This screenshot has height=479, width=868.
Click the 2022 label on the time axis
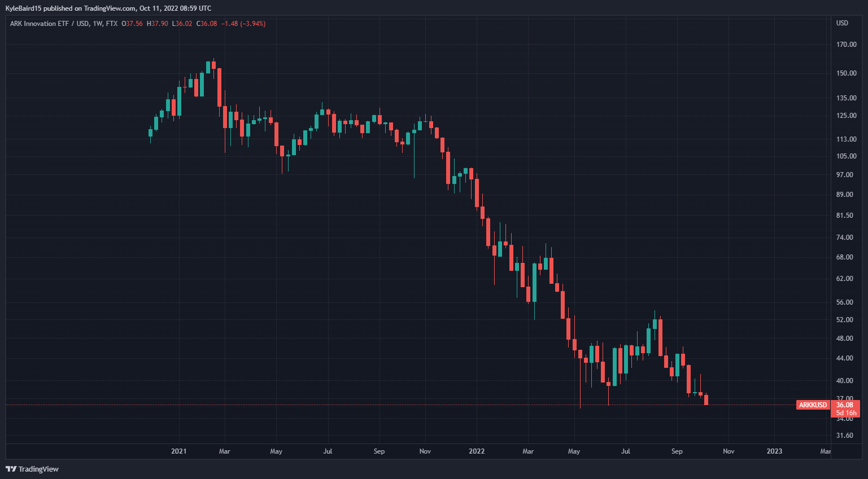[x=477, y=451]
